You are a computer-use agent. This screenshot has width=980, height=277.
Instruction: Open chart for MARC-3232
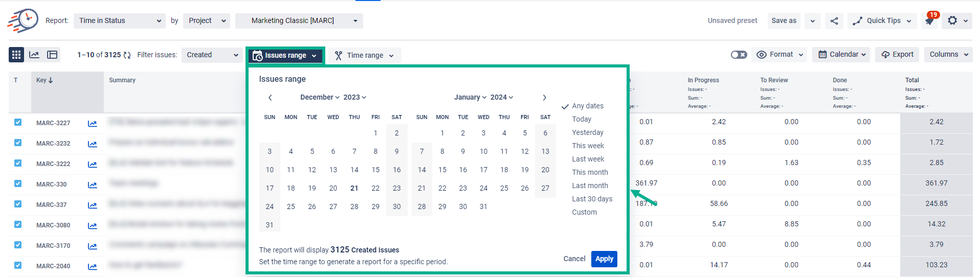[92, 144]
